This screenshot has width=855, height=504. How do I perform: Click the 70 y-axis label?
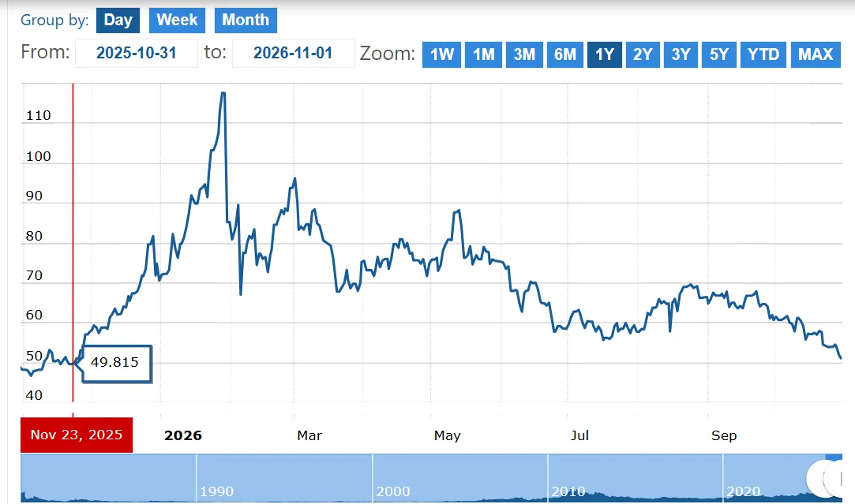pos(34,276)
